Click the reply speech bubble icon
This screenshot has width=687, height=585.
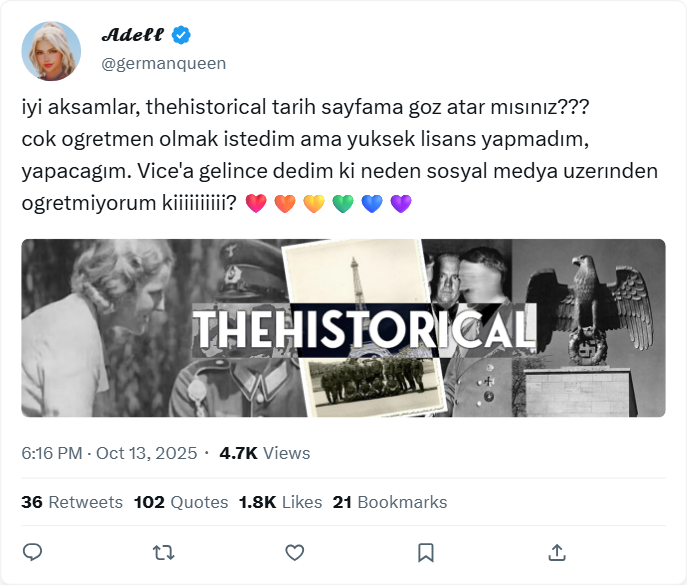click(32, 552)
